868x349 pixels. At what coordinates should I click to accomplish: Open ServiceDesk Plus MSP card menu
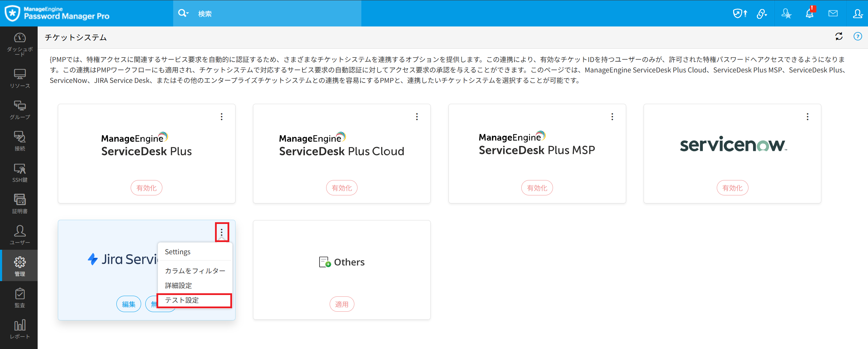(x=612, y=117)
